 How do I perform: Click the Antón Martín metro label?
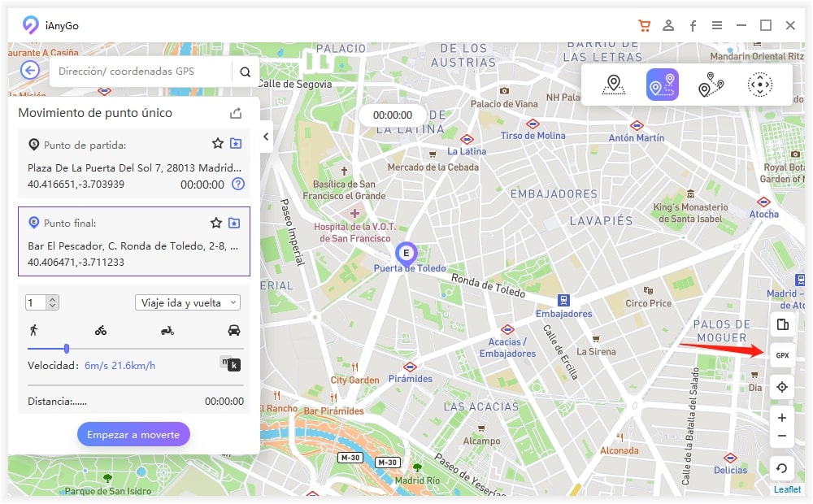[x=637, y=138]
